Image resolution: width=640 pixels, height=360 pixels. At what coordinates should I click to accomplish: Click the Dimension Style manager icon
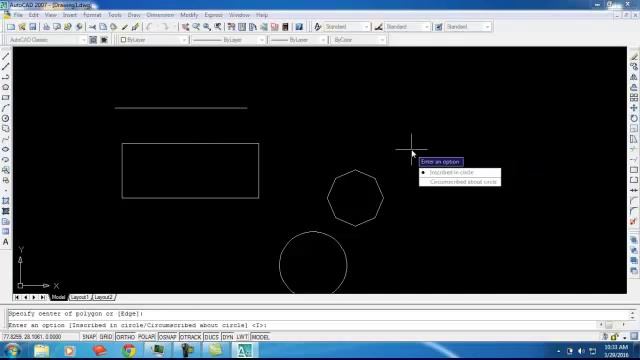point(378,27)
